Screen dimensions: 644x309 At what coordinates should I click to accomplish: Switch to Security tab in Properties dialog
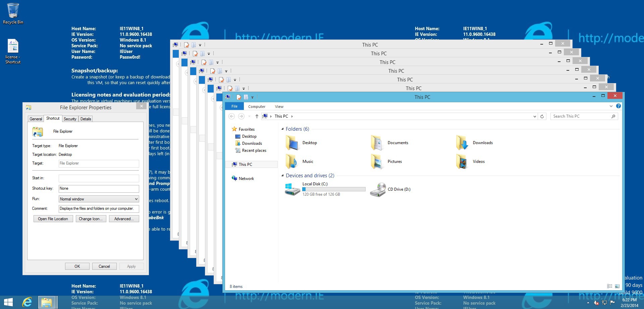pyautogui.click(x=70, y=119)
